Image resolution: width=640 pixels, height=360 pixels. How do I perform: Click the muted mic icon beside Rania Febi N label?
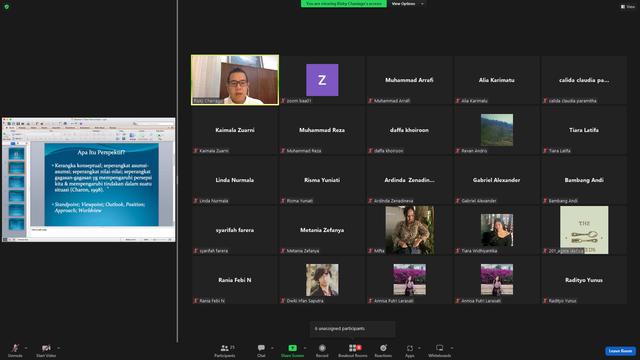click(196, 301)
